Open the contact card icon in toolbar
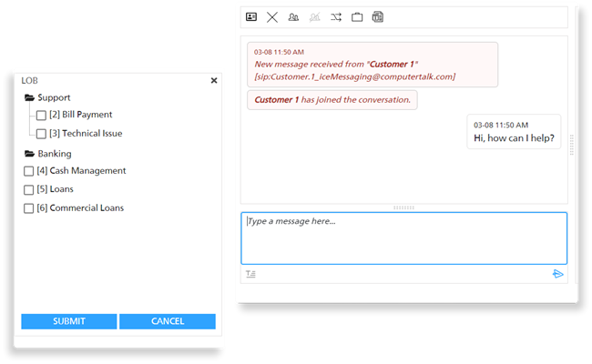Viewport: 592px width, 364px height. [251, 16]
